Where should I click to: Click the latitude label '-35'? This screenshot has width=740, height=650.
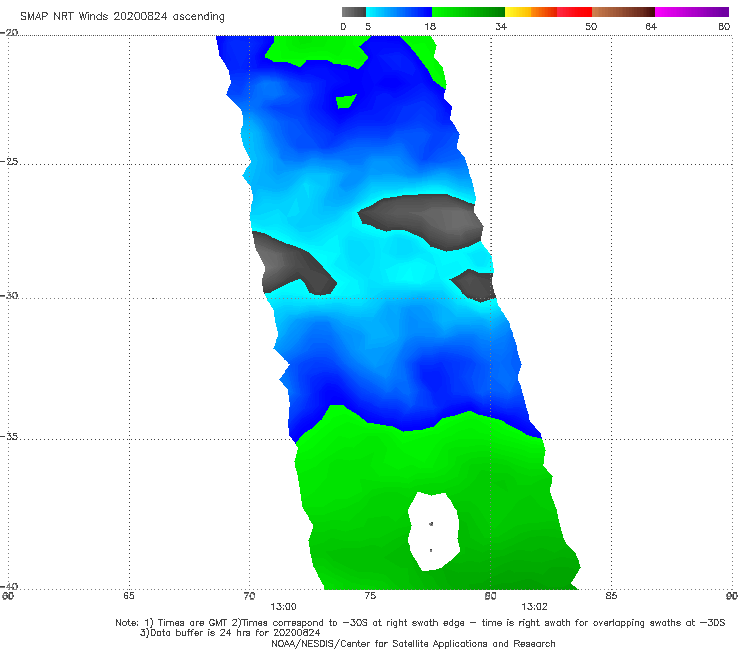(9, 437)
